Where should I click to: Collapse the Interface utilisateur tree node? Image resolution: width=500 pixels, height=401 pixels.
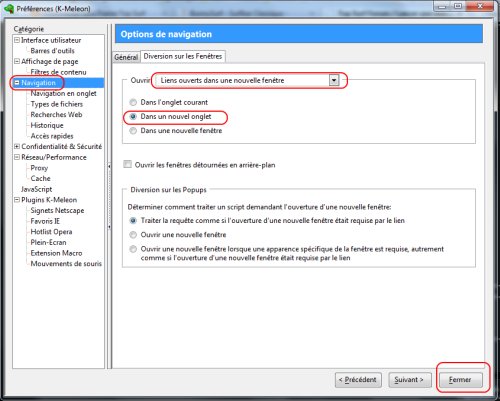click(17, 40)
